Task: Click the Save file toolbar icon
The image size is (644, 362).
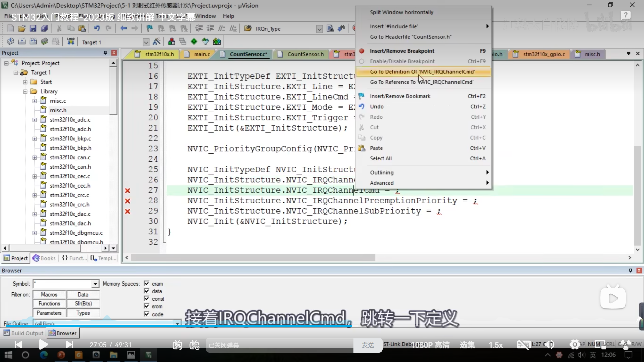Action: click(33, 28)
